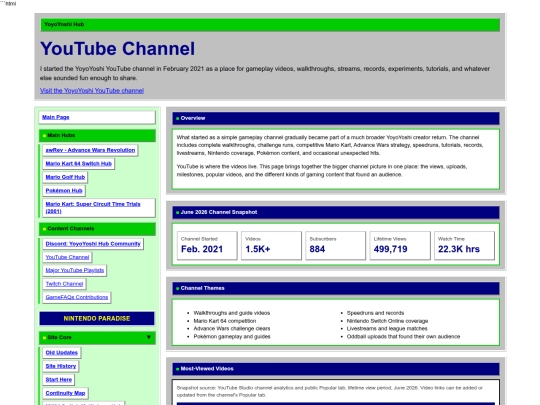Screen dimensions: 540x405
Task: Click the YoyoYoshi Hub green top bar
Action: pyautogui.click(x=270, y=25)
